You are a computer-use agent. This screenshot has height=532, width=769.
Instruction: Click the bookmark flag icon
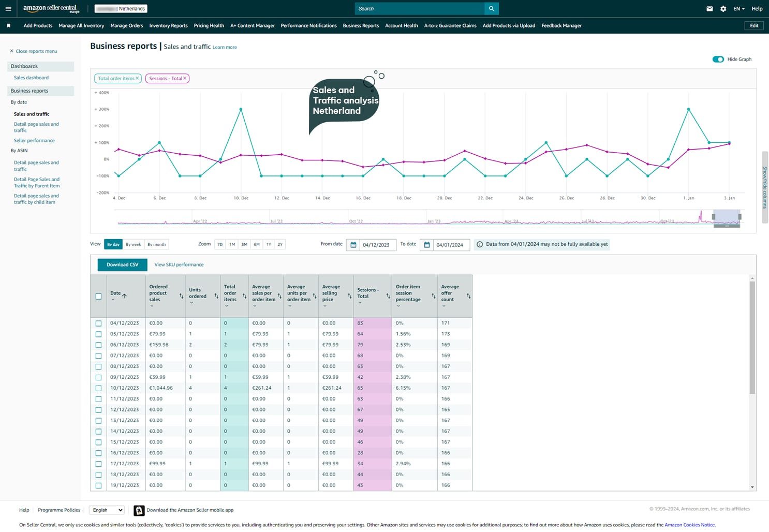[9, 25]
